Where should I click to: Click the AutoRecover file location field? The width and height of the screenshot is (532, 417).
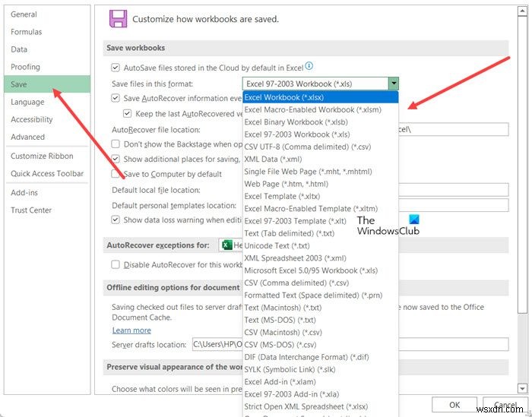(454, 130)
